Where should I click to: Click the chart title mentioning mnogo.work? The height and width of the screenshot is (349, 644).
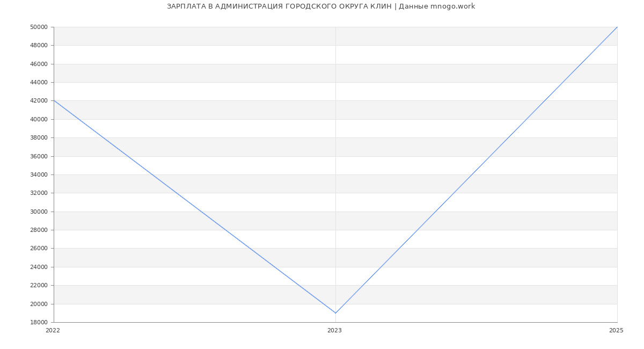point(321,6)
